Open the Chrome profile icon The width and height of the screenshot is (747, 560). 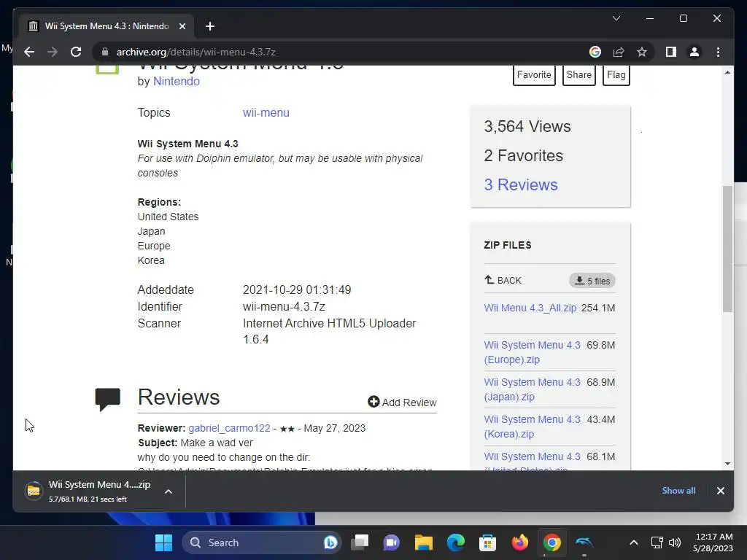coord(694,52)
